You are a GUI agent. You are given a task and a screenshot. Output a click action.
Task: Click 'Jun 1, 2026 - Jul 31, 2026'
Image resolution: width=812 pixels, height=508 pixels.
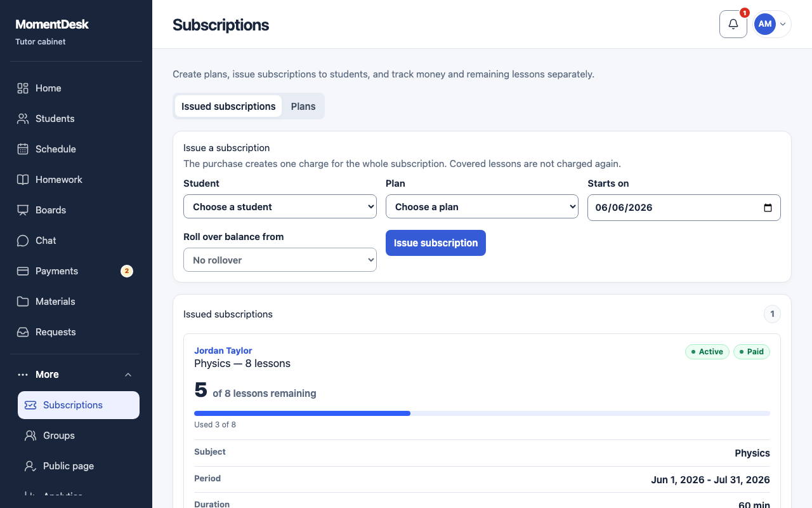coord(710,480)
